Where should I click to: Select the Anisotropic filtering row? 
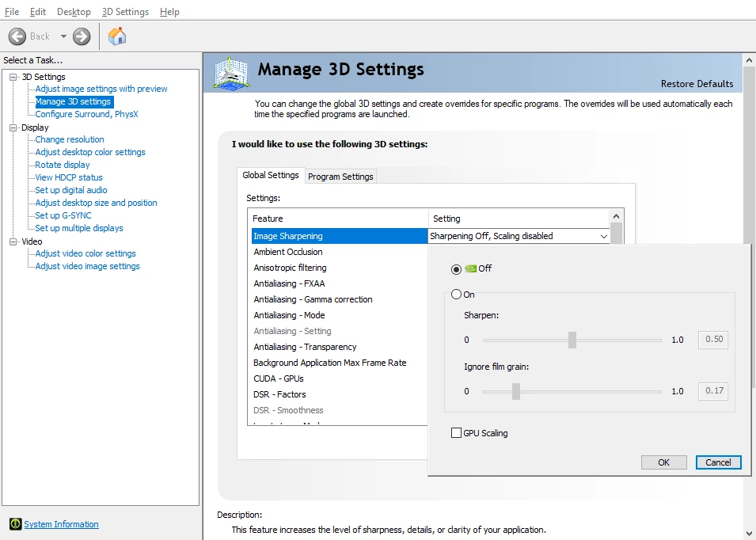coord(340,268)
